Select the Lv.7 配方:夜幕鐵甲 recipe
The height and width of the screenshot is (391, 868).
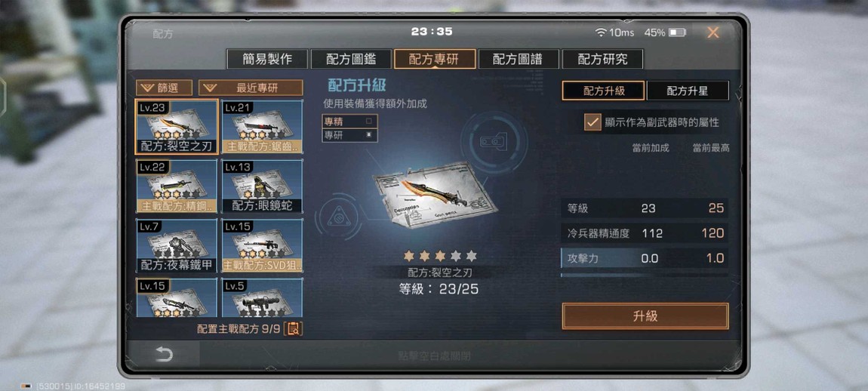177,246
